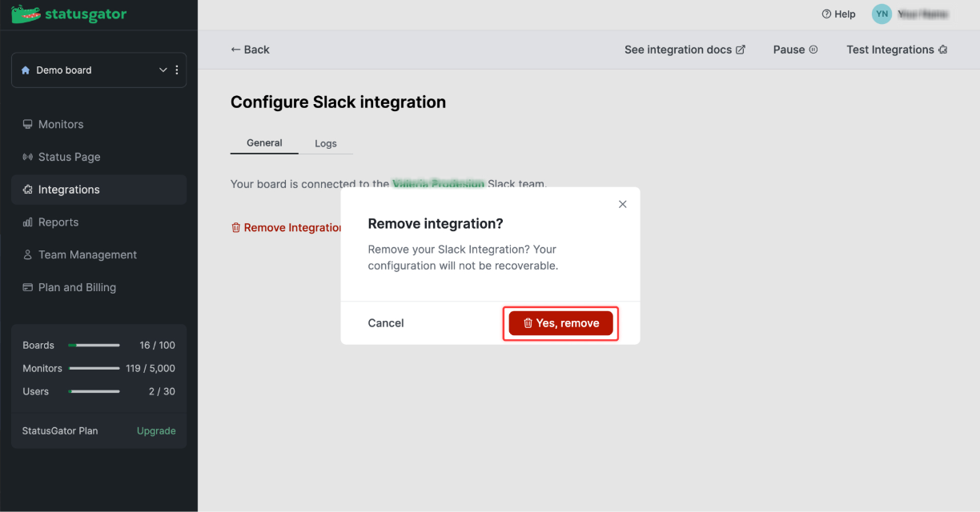
Task: Open Help in the top bar
Action: [838, 14]
